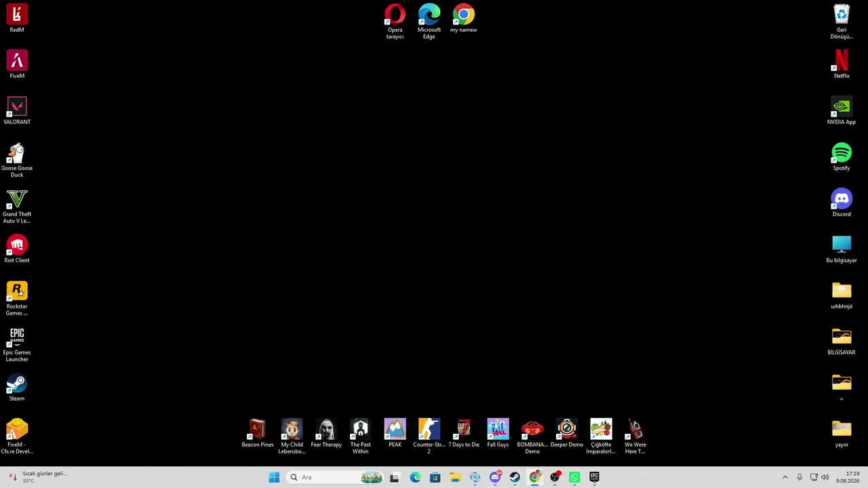Open WhatsApp from the taskbar

tap(574, 477)
